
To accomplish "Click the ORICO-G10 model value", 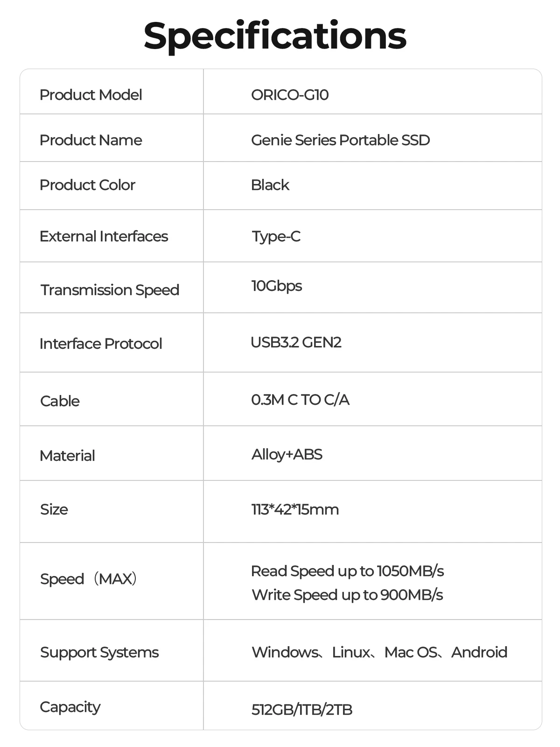I will coord(290,95).
